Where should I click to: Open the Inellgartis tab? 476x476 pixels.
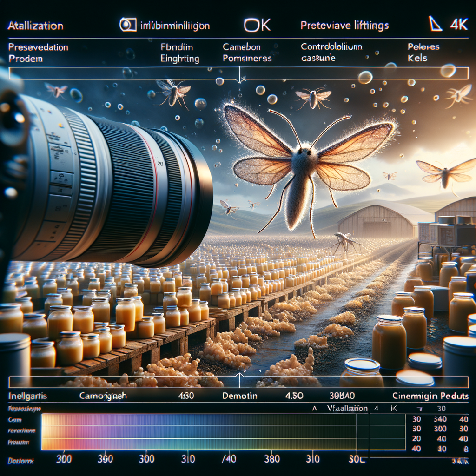point(27,396)
